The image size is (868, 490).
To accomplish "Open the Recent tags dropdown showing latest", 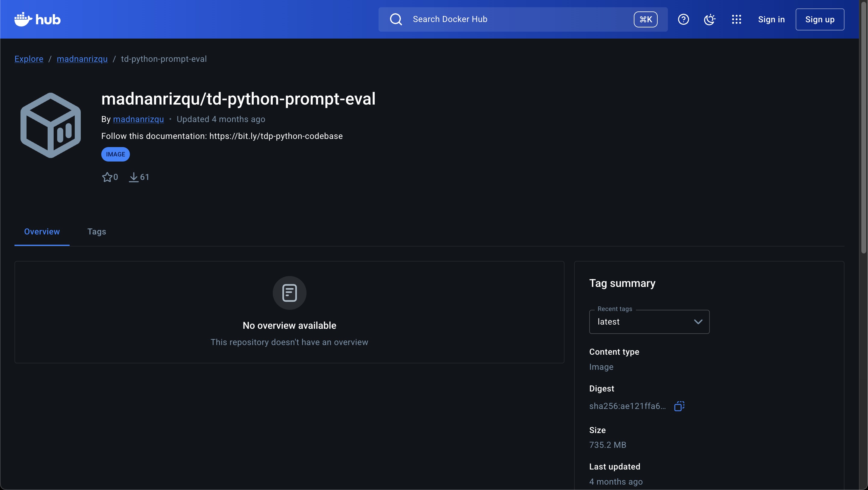I will coord(649,322).
